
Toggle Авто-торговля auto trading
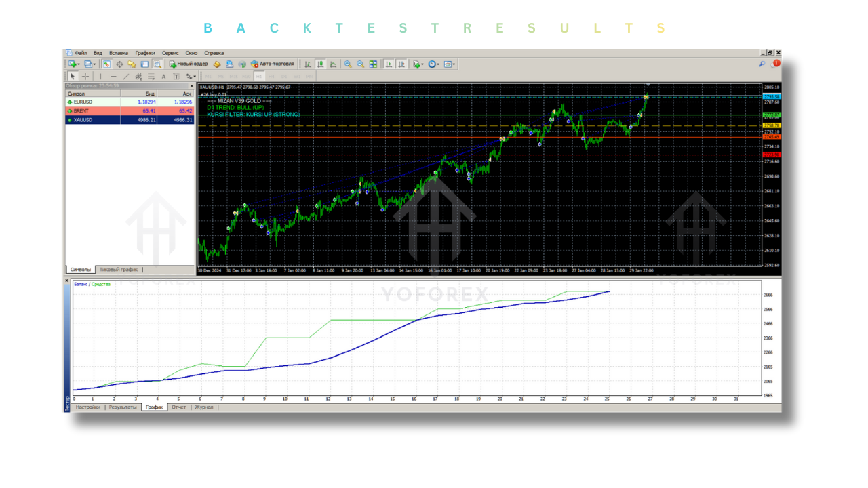click(x=273, y=64)
